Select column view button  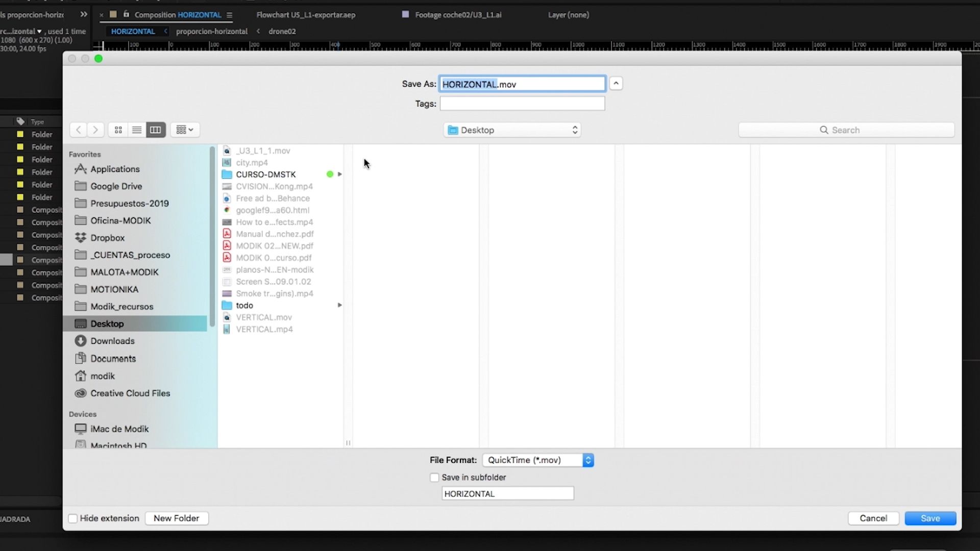click(156, 130)
